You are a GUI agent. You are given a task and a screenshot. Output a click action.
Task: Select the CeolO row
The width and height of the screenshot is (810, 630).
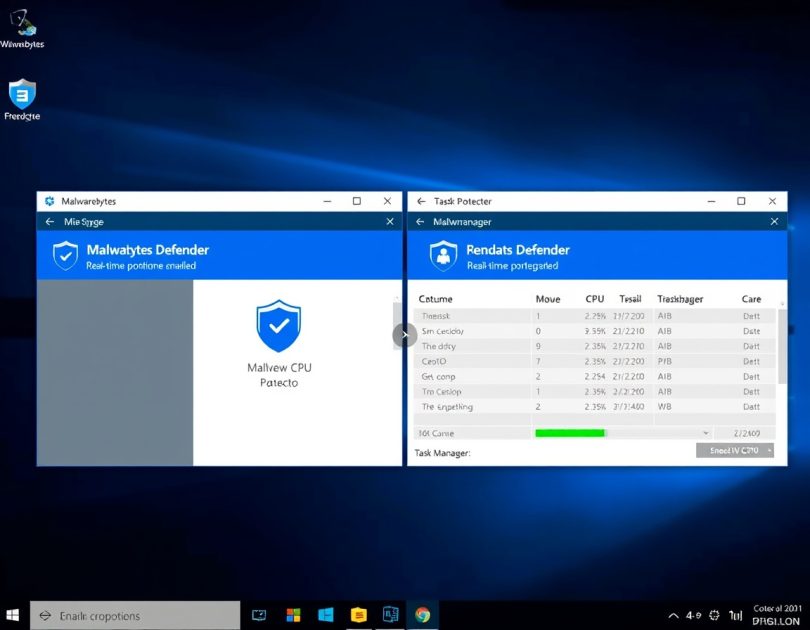(x=594, y=361)
